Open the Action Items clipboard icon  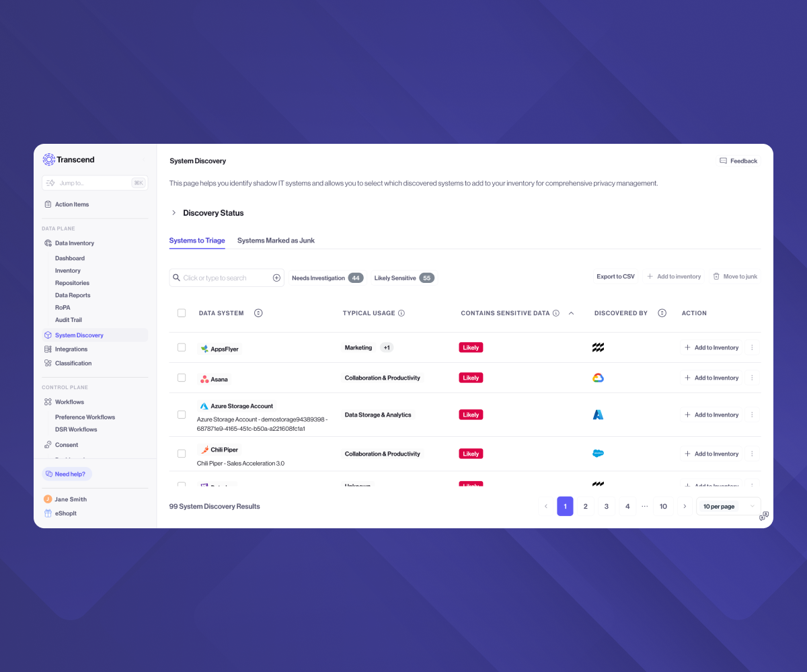48,204
